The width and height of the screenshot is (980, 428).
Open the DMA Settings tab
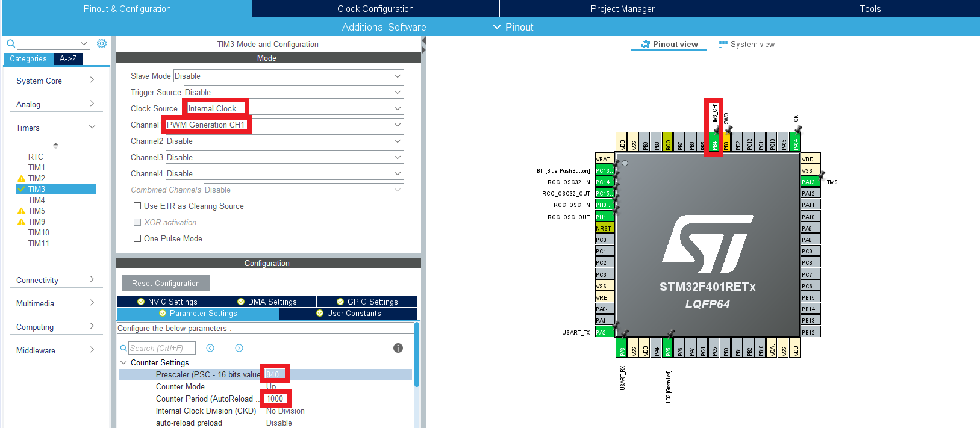click(x=267, y=302)
